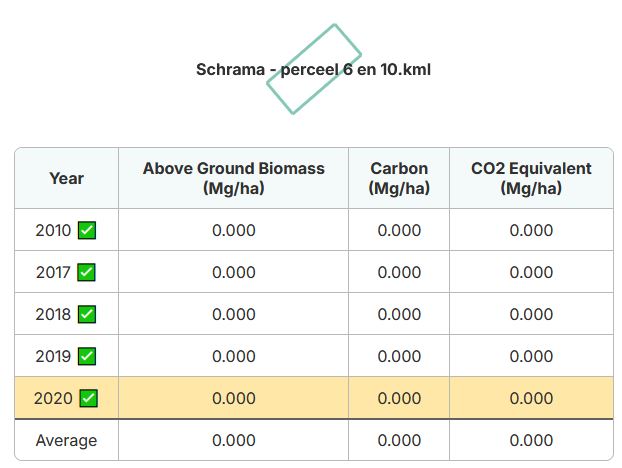
Task: Toggle the 2017 year checkbox
Action: [86, 272]
